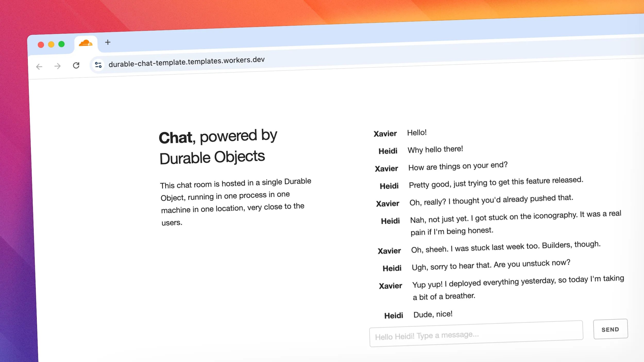This screenshot has height=362, width=644.
Task: Click the 'Chat, powered by Durable Objects' heading
Action: coord(218,147)
